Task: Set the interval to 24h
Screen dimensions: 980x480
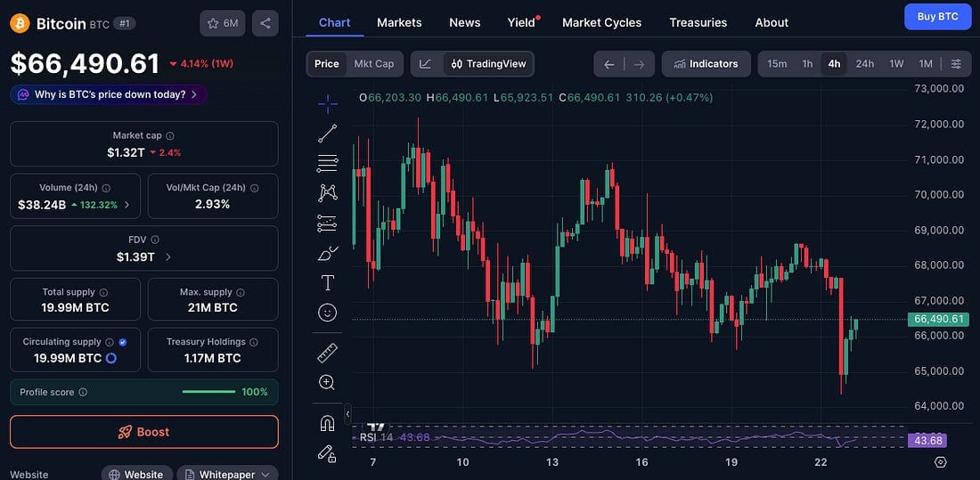Action: point(865,64)
